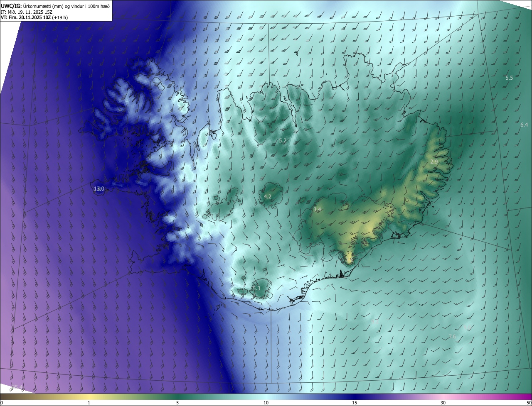Image resolution: width=532 pixels, height=406 pixels.
Task: Click the map title "Úrkomumætti (mm) og vindur í 100m hæð"
Action: pos(66,5)
